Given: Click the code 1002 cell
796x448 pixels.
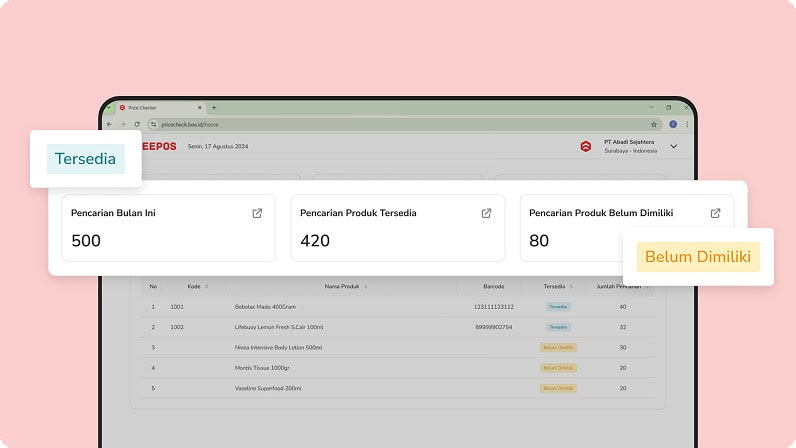Looking at the screenshot, I should click(177, 327).
